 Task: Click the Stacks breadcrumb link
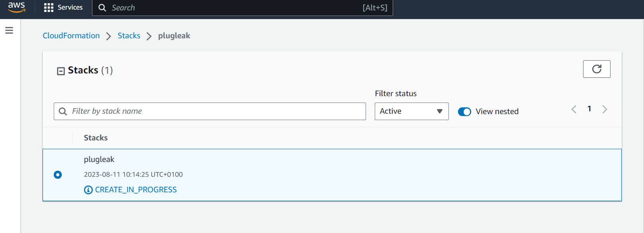click(129, 36)
